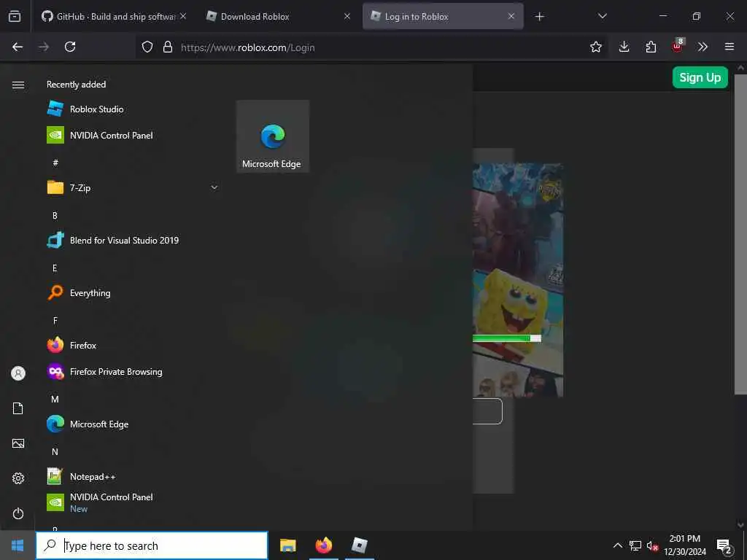Image resolution: width=747 pixels, height=560 pixels.
Task: Bookmark this page with the star
Action: pos(595,47)
